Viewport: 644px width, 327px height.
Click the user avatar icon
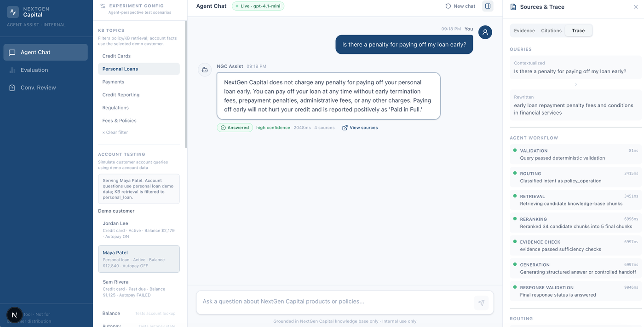point(485,32)
